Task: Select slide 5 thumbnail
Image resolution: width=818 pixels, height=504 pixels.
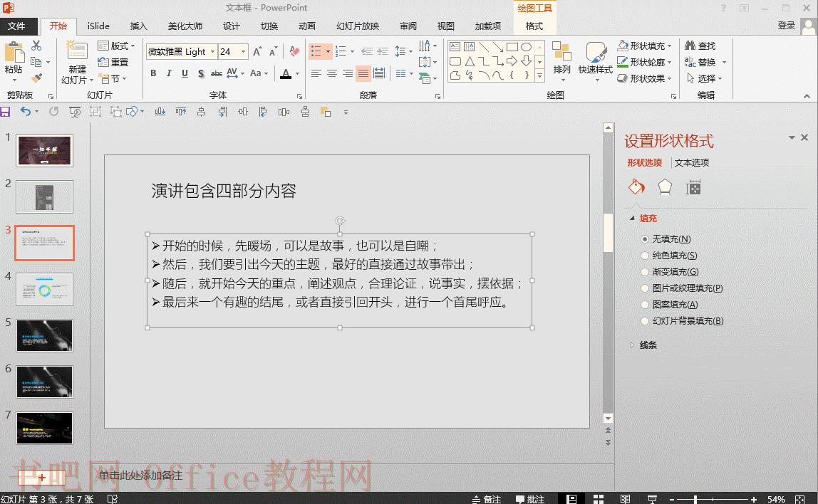Action: pos(44,335)
